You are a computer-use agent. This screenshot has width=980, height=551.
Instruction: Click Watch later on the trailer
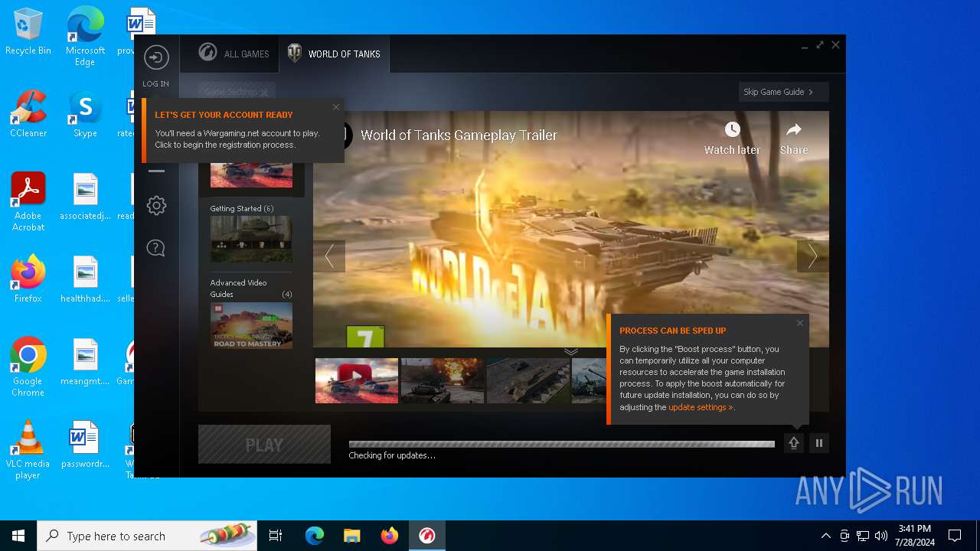[732, 139]
